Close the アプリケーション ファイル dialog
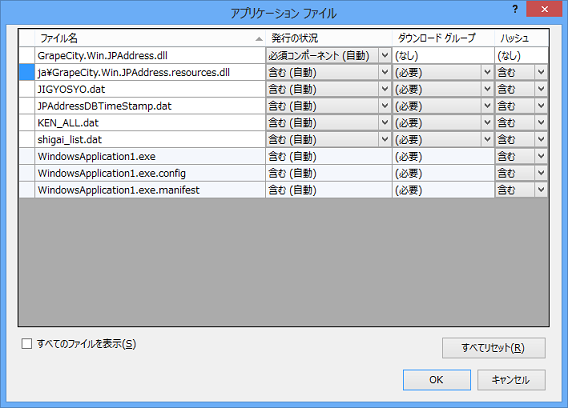This screenshot has height=408, width=568. [x=544, y=9]
